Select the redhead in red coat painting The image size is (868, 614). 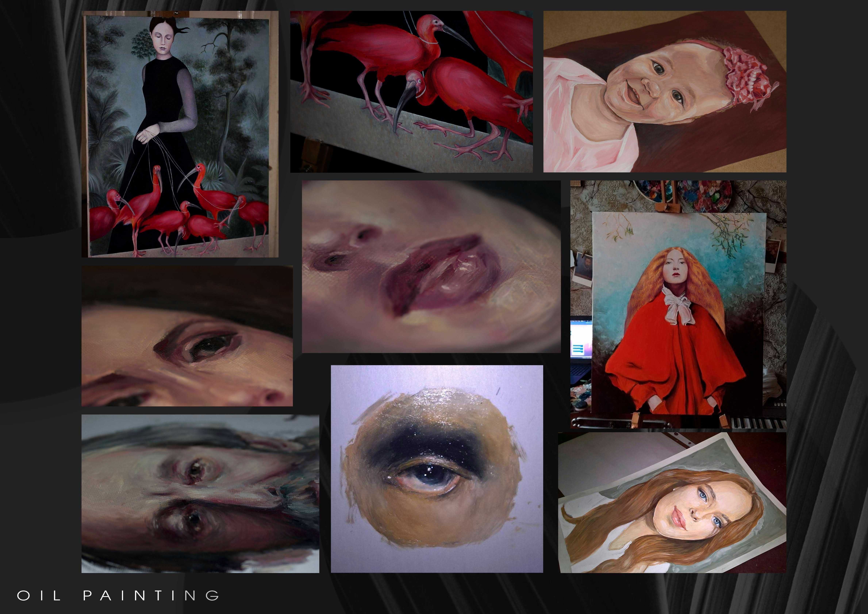[x=679, y=305]
